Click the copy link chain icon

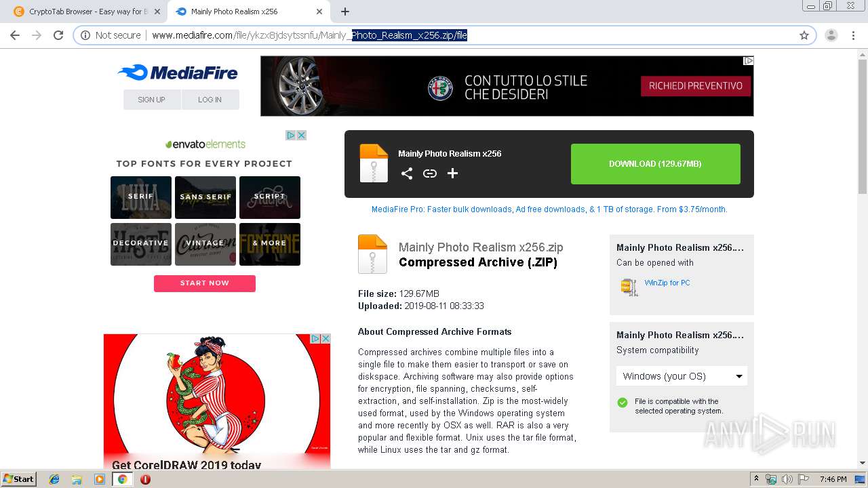430,174
